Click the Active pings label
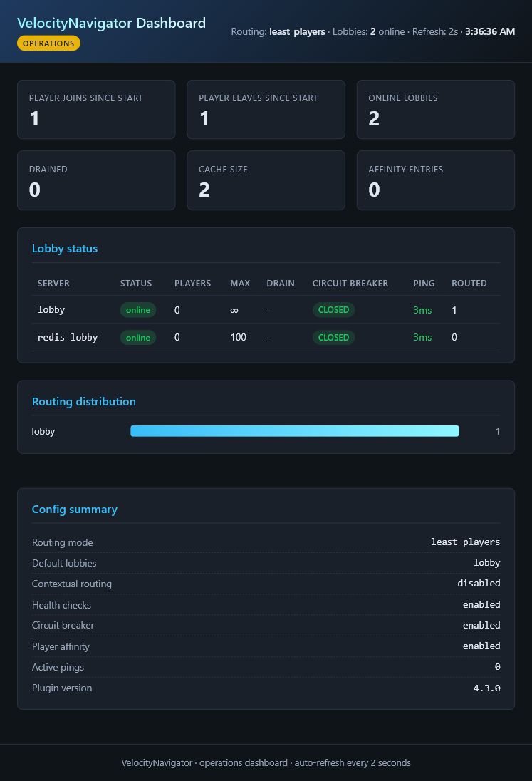Image resolution: width=532 pixels, height=781 pixels. [x=58, y=668]
